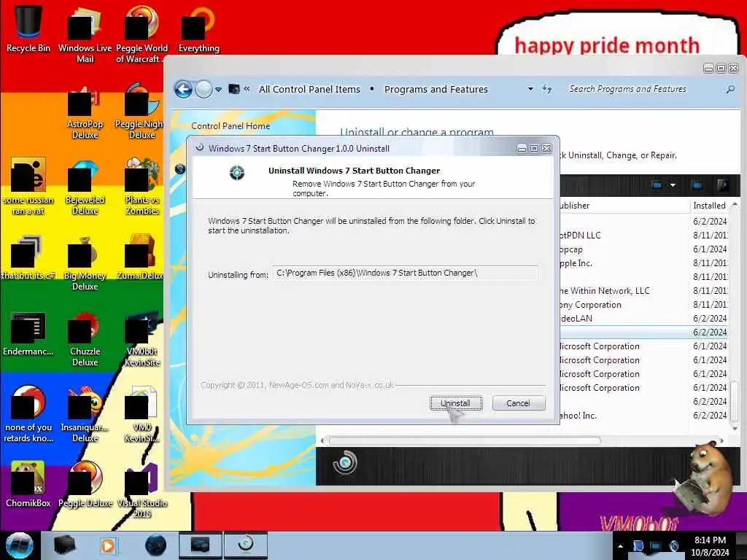Expand the address bar history dropdown
Viewport: 747px width, 560px height.
(x=530, y=89)
